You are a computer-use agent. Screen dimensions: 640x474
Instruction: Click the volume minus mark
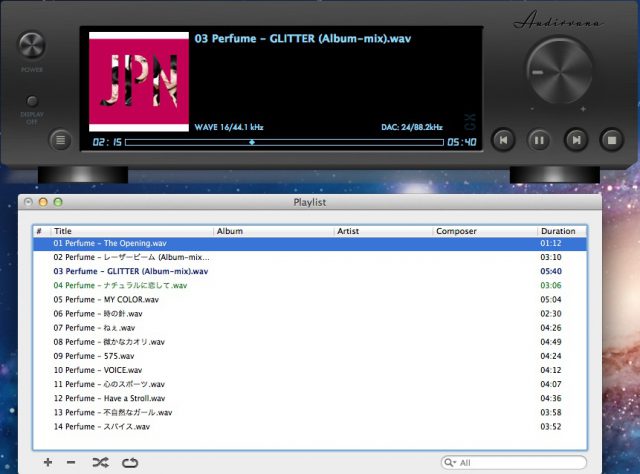pos(532,109)
